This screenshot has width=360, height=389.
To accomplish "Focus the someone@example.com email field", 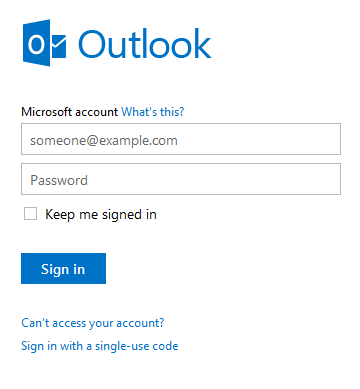I will tap(181, 139).
